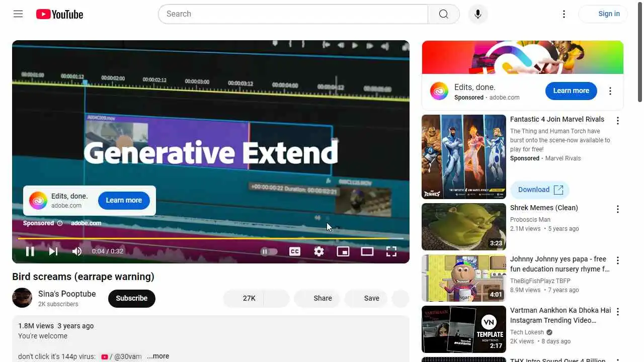Click the video title Bird screams
644x362 pixels.
point(83,277)
